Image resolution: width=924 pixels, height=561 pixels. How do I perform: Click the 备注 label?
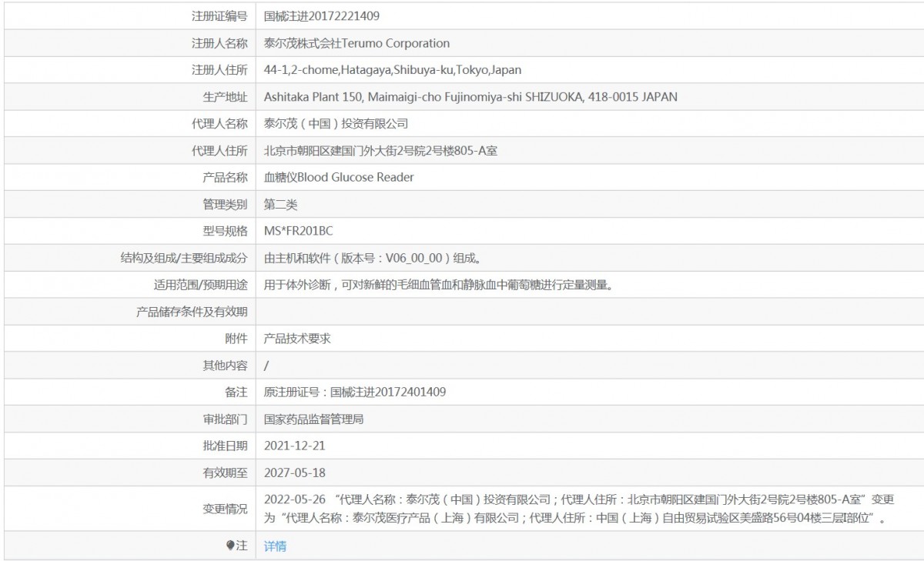click(236, 392)
